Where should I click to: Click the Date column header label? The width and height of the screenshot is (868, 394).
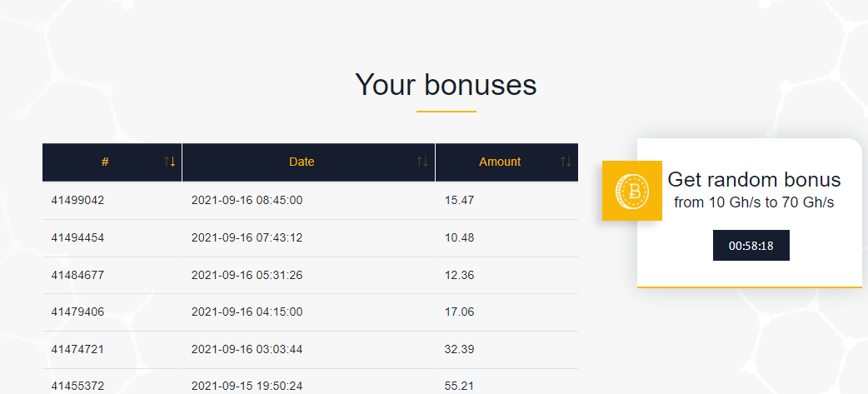pos(302,162)
